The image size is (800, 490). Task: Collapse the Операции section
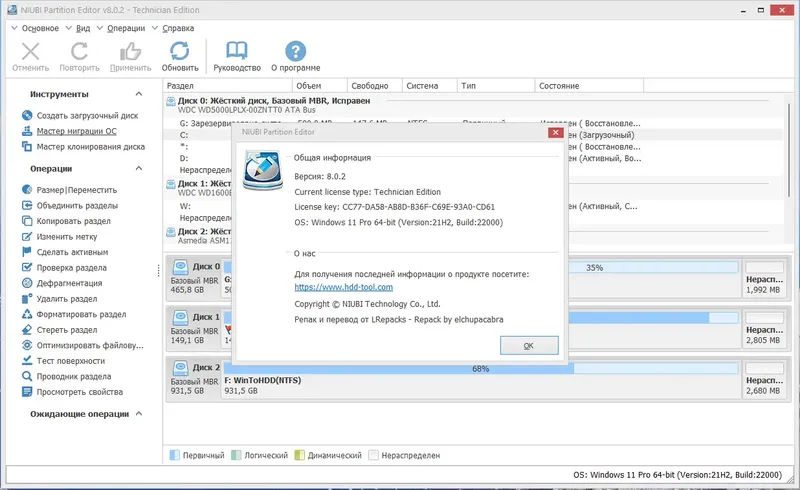pyautogui.click(x=139, y=168)
